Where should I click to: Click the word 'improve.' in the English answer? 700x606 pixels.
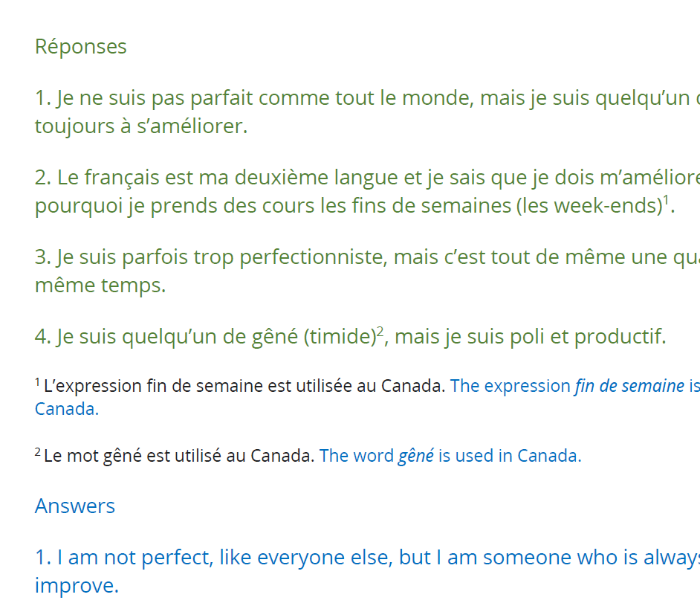77,585
